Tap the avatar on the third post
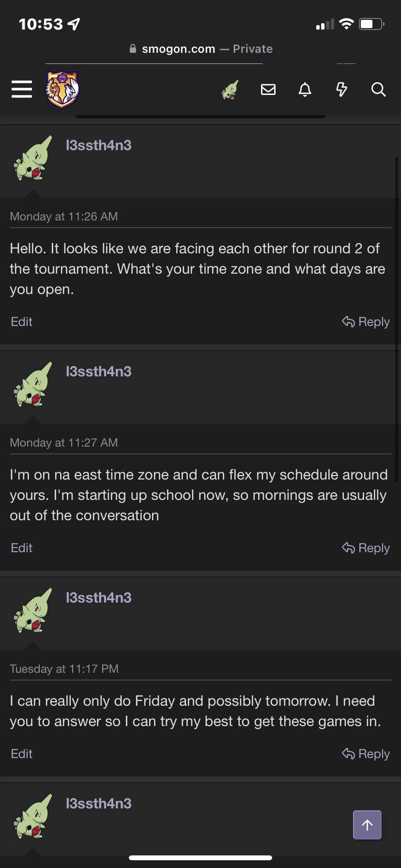401x868 pixels. [33, 610]
